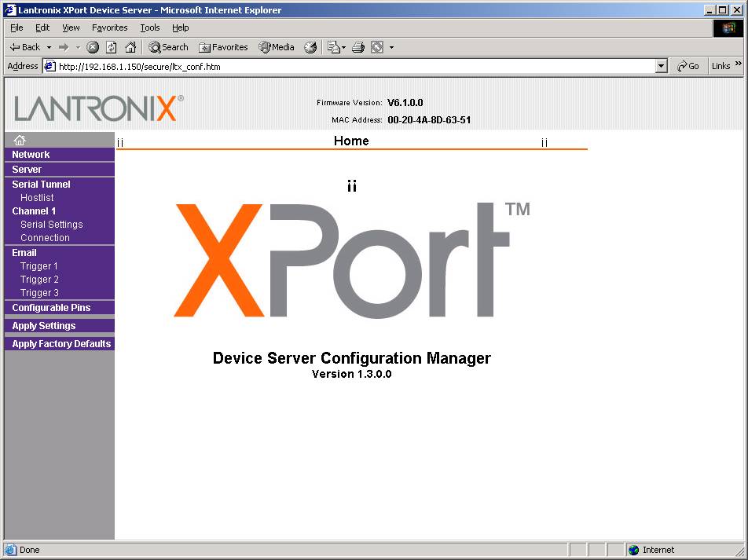Open Email Trigger 2 settings
The width and height of the screenshot is (748, 560).
pyautogui.click(x=39, y=280)
